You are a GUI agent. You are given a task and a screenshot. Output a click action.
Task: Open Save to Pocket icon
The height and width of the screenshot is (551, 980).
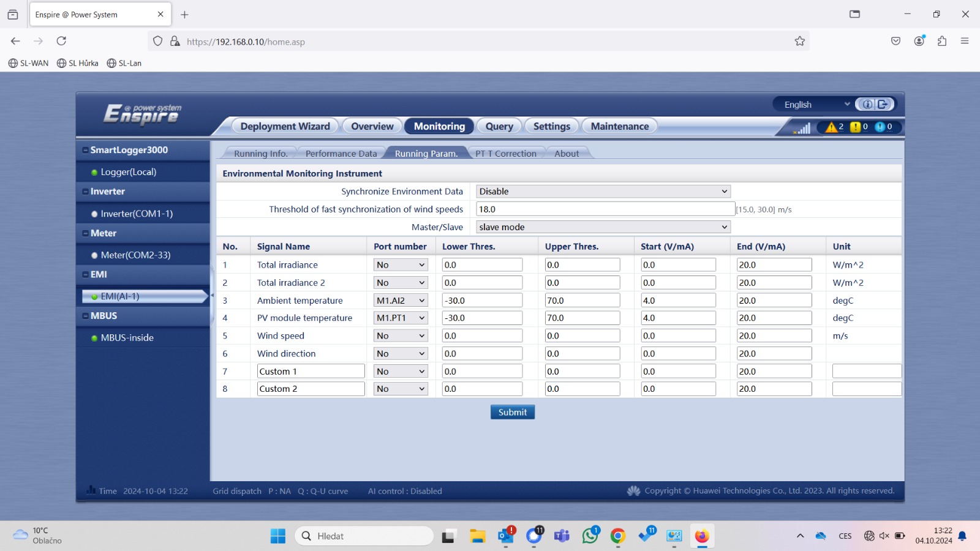(x=895, y=41)
